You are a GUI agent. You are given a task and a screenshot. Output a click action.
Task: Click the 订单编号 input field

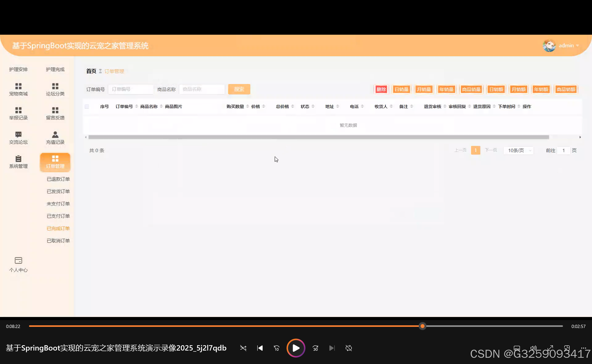[131, 89]
